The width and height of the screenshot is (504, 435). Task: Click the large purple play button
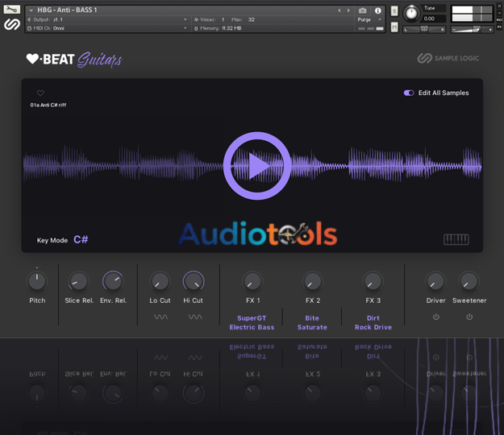point(257,166)
